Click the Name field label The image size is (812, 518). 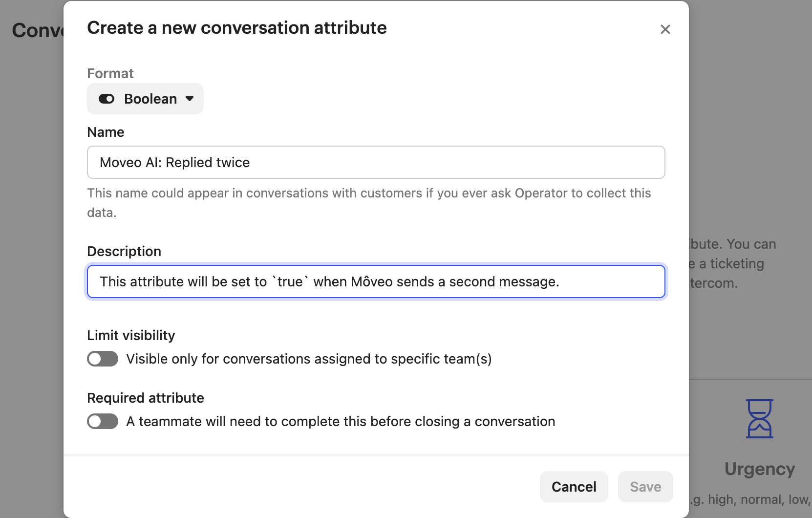(106, 132)
